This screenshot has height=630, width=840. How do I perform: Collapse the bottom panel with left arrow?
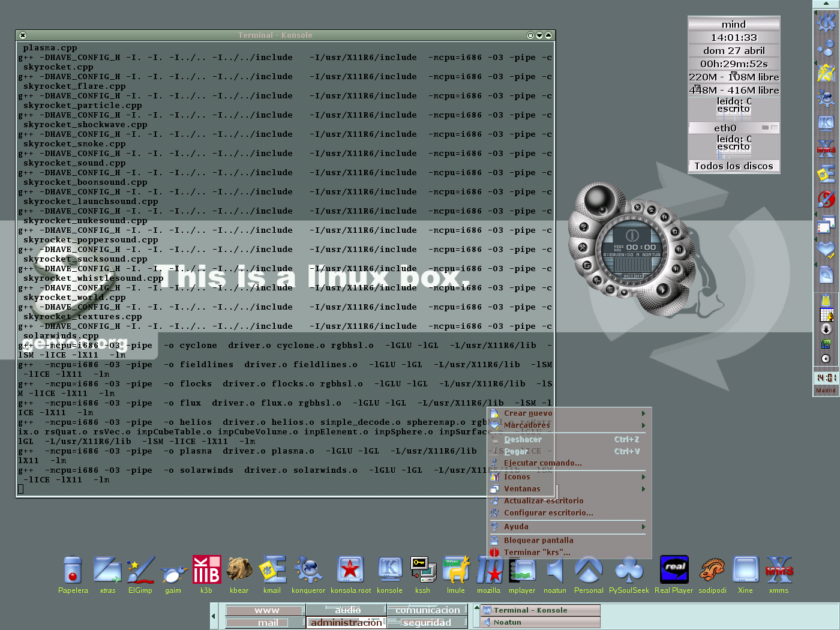[x=214, y=616]
